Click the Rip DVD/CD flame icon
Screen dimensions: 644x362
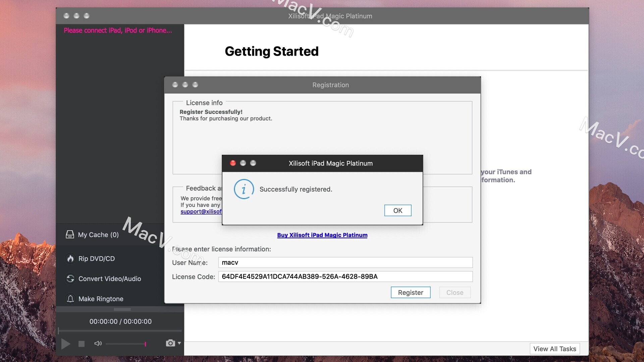point(70,258)
